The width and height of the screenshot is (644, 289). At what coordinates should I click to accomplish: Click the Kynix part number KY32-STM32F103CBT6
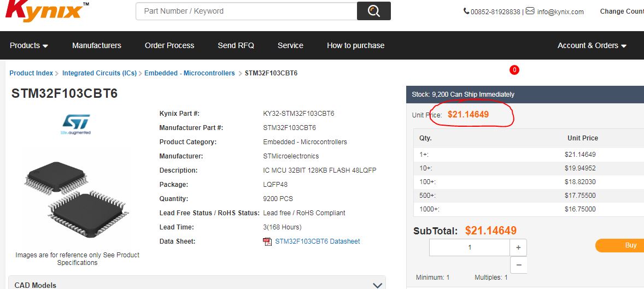point(298,113)
